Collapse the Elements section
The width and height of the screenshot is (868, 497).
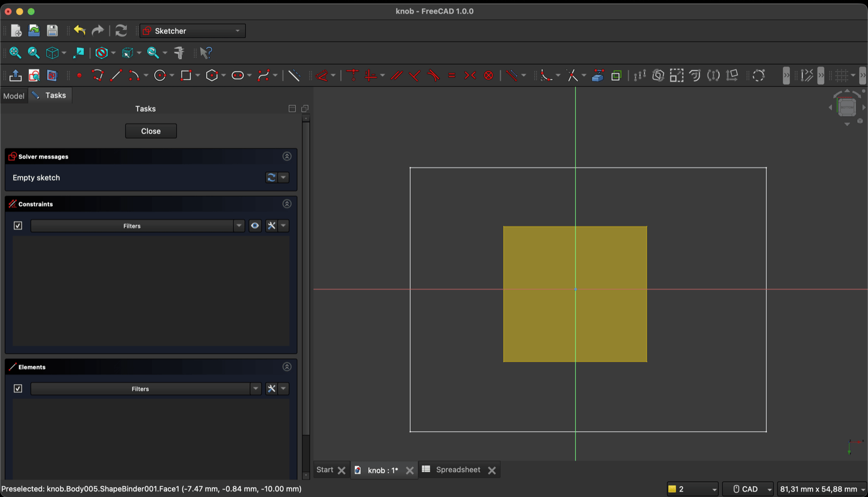(287, 367)
